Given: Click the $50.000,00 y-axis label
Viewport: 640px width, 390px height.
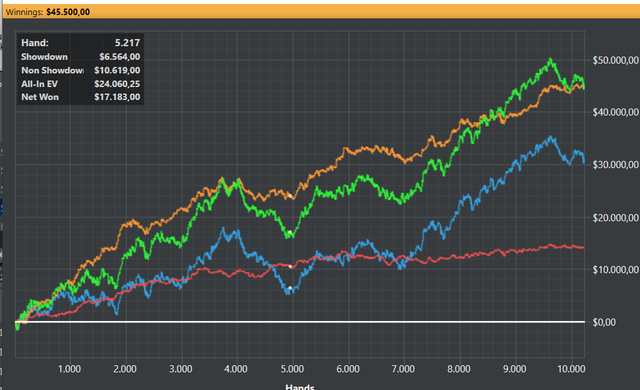Looking at the screenshot, I should (616, 60).
